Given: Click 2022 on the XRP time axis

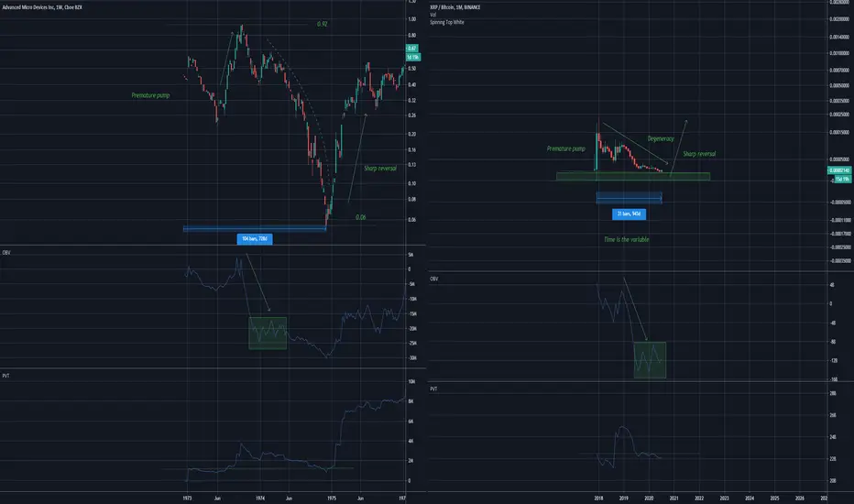Looking at the screenshot, I should pyautogui.click(x=699, y=498).
